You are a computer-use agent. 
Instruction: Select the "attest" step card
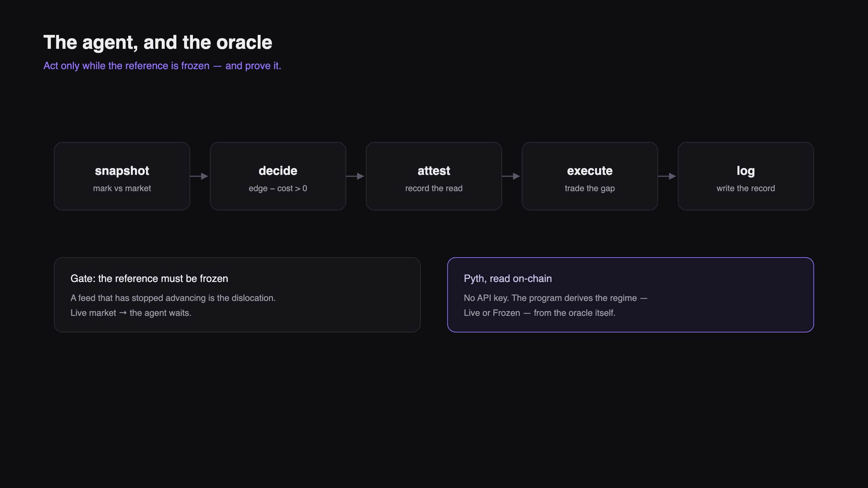(x=434, y=176)
